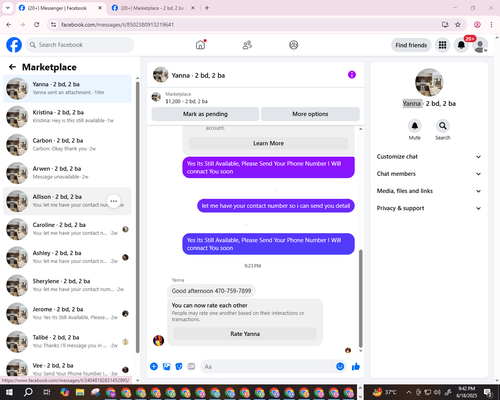Switch to the Marketplace browser tab
This screenshot has width=500, height=400.
pos(153,8)
